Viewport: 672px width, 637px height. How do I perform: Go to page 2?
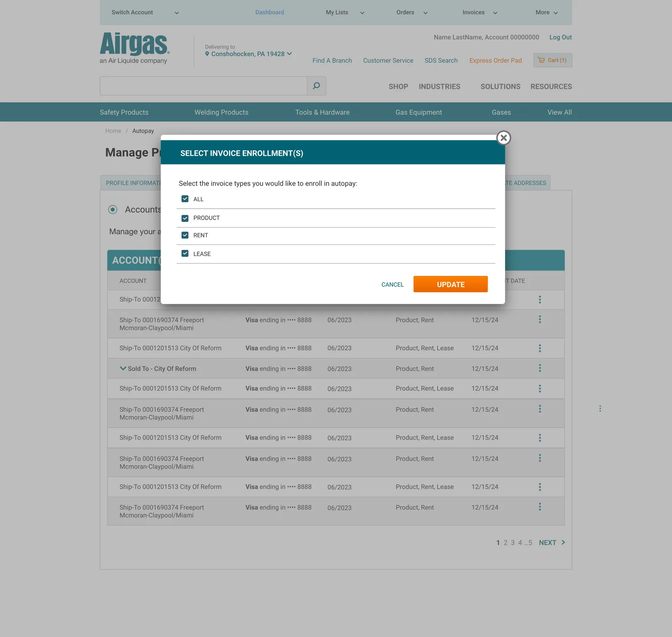506,543
